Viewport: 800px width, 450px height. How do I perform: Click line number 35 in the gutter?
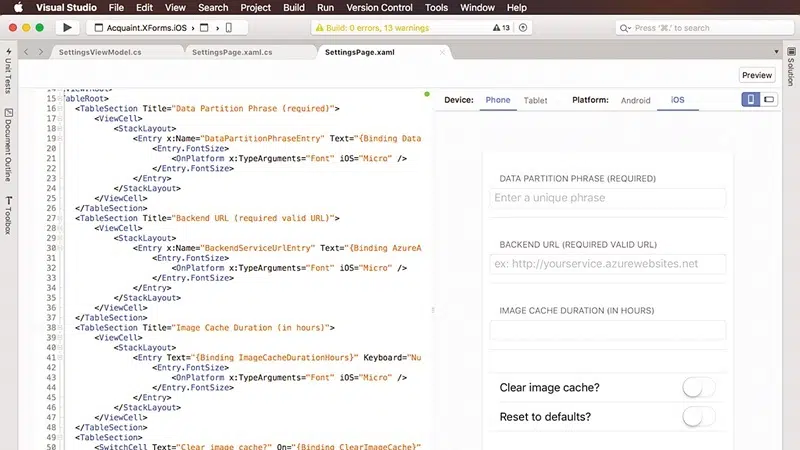click(51, 298)
